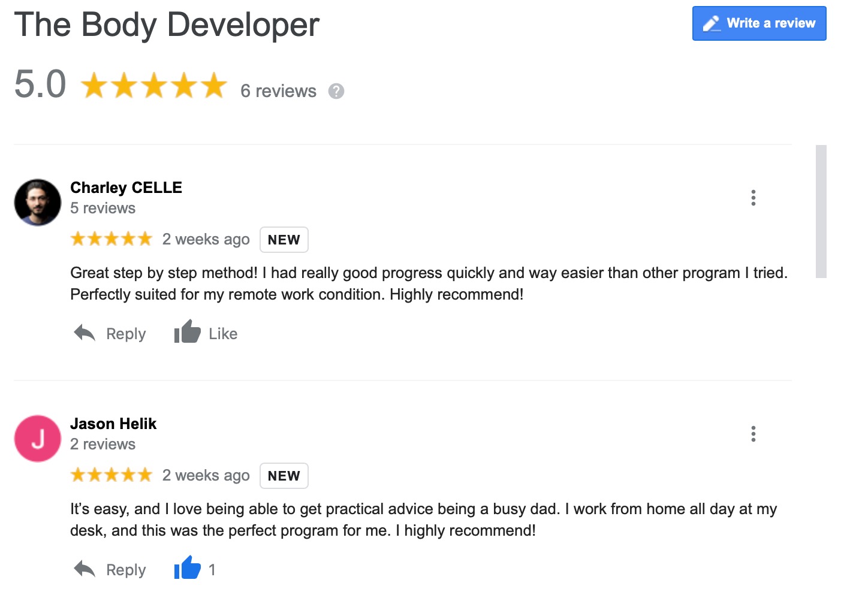The width and height of the screenshot is (850, 616).
Task: Click Charley CELLE's five-star rating
Action: click(x=111, y=239)
